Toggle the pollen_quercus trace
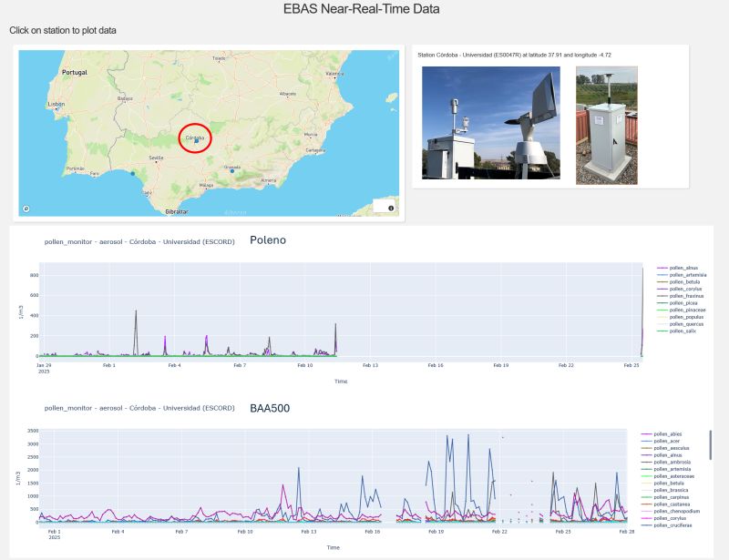The height and width of the screenshot is (560, 729). pos(680,324)
